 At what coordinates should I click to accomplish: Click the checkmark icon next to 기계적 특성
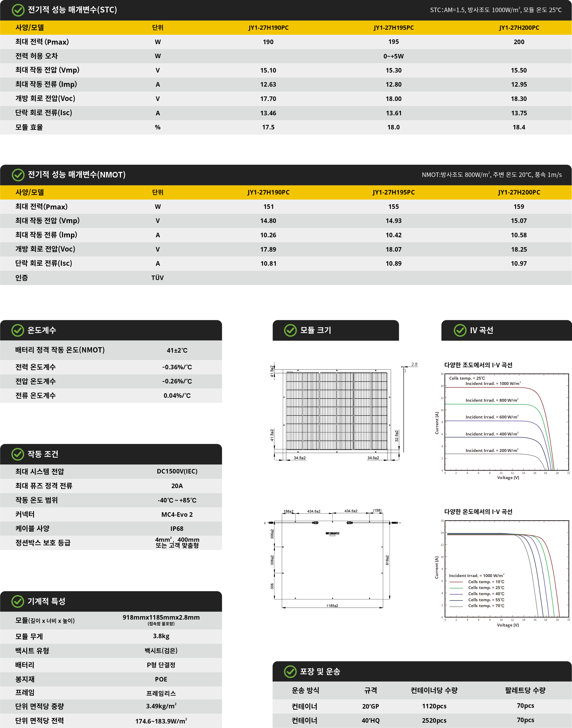tap(18, 602)
